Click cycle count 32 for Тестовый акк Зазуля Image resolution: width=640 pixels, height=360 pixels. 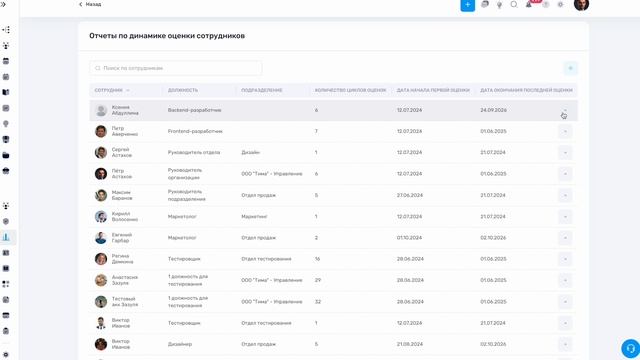(x=318, y=302)
